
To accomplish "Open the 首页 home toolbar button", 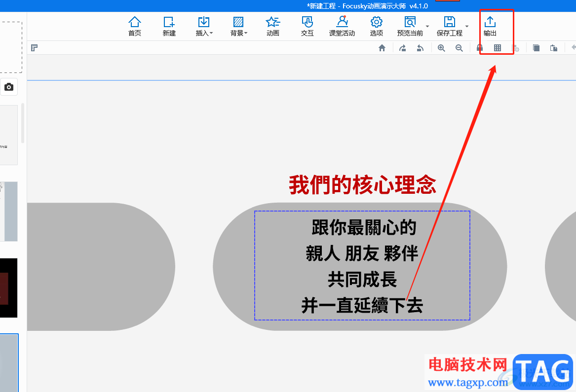I will point(134,26).
